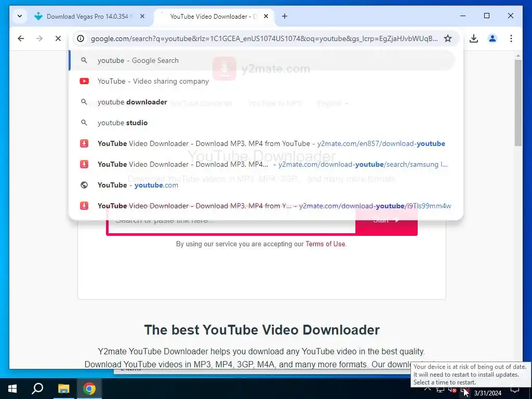Click Chrome icon in taskbar
532x399 pixels.
click(89, 389)
